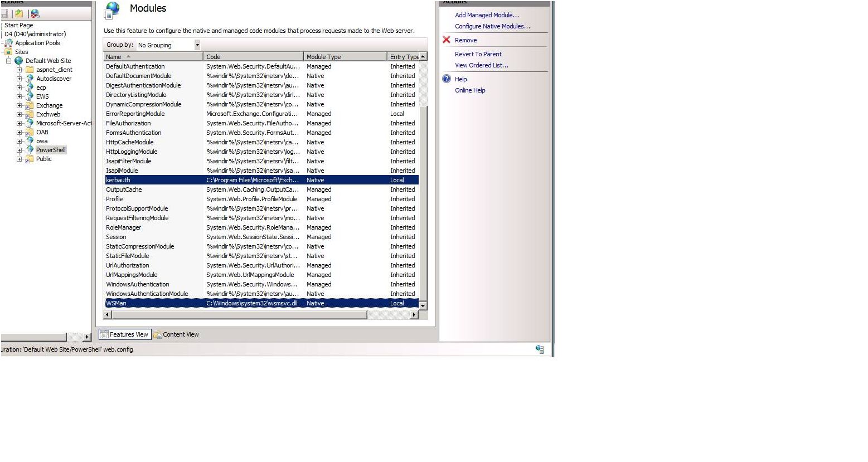Screen dimensions: 868x462
Task: Click the folder-up icon in Connections toolbar
Action: point(19,13)
